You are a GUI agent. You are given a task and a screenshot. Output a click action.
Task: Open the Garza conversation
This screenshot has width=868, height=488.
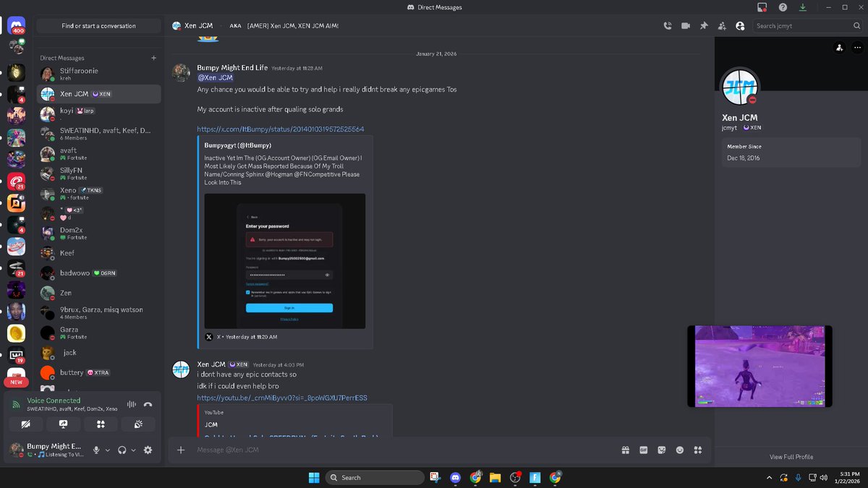(98, 333)
